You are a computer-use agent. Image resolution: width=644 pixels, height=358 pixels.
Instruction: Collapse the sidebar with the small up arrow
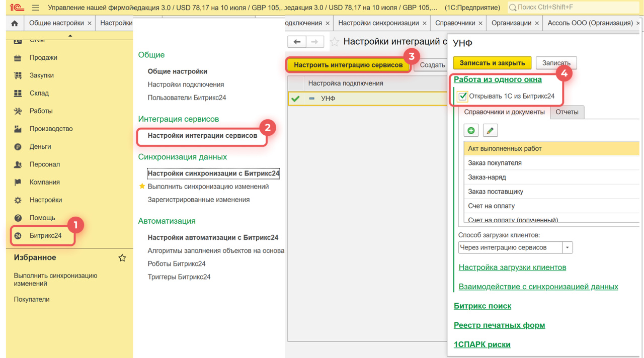tap(70, 35)
